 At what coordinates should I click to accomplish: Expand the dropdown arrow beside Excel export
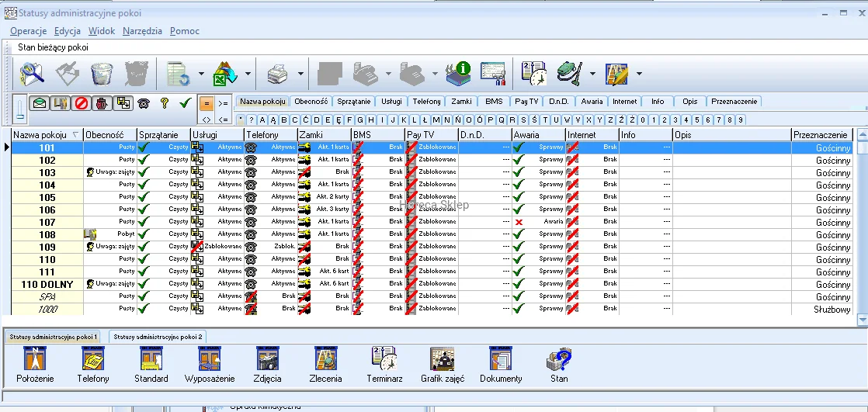tap(248, 74)
